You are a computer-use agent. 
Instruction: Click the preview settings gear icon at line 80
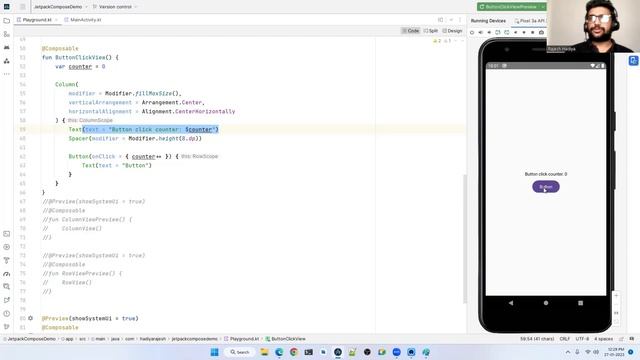pyautogui.click(x=31, y=318)
